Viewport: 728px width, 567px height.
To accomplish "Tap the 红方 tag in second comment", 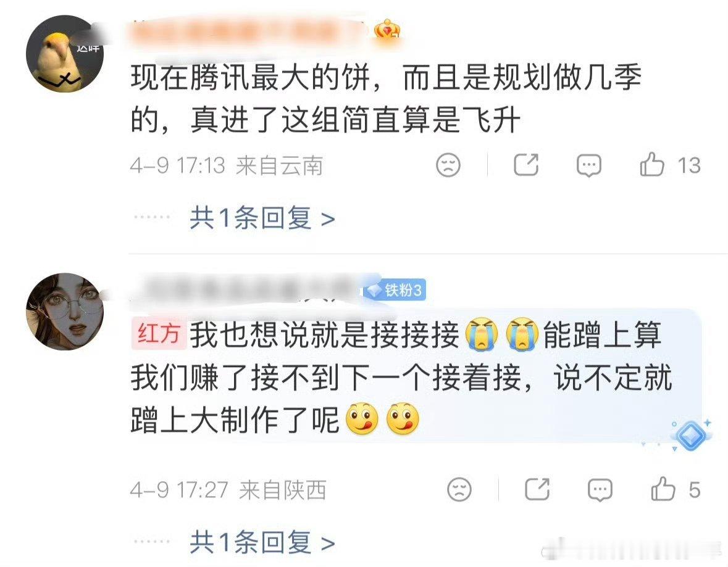I will coord(159,334).
